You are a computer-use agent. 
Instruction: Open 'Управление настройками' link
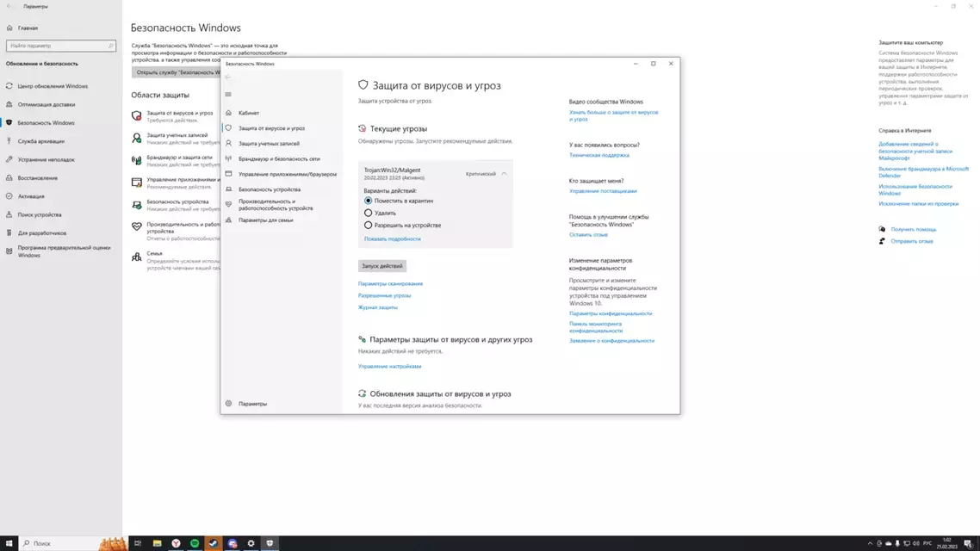coord(389,366)
